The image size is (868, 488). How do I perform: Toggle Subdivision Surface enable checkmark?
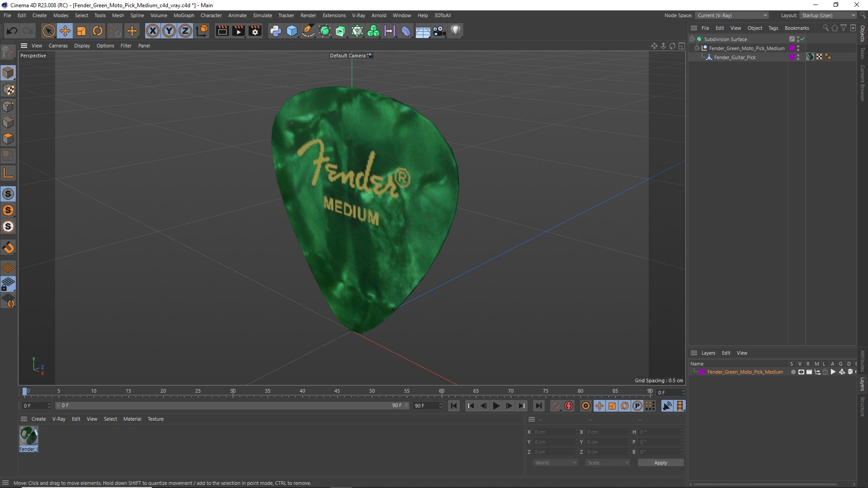pyautogui.click(x=802, y=39)
